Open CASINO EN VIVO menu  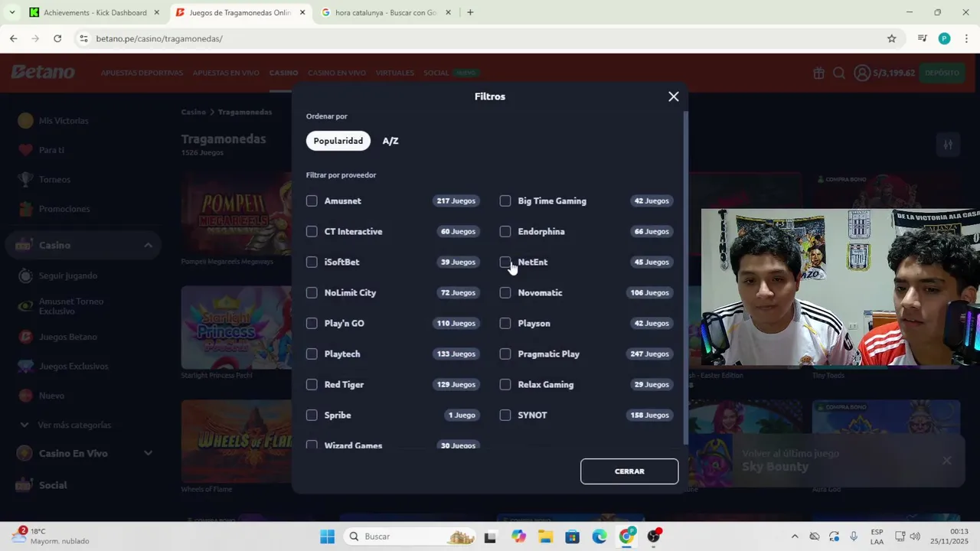[x=337, y=73]
